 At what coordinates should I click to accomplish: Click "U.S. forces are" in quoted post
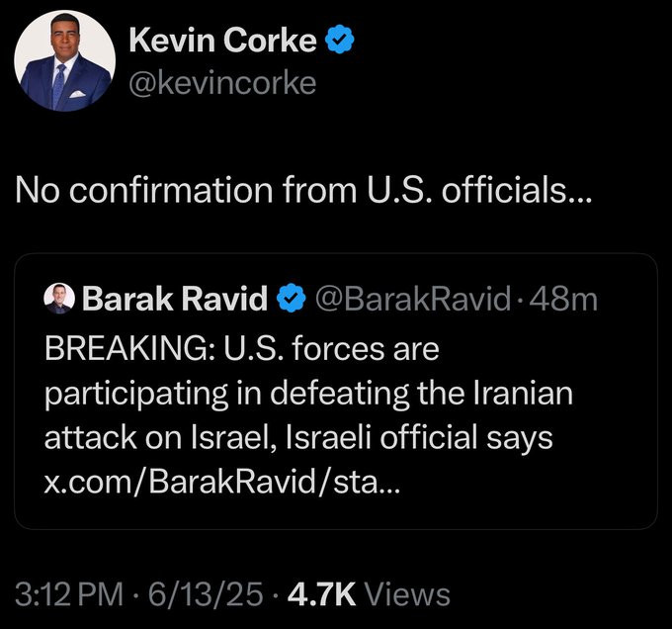(x=334, y=349)
